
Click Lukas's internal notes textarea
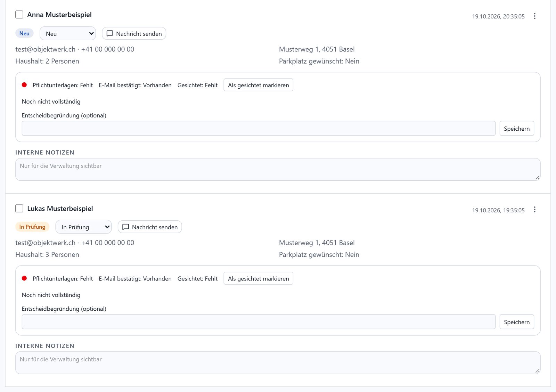pos(278,363)
